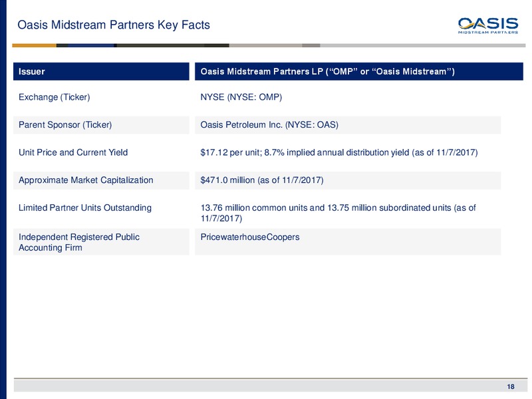
Task: Click 'Independent Registered Public Accounting Firm' label
Action: [79, 242]
